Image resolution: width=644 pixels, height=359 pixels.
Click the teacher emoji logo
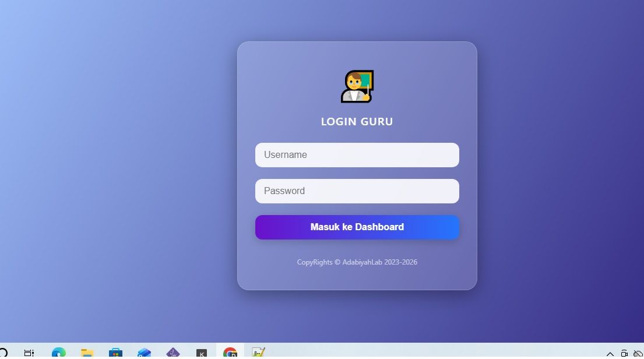[357, 86]
